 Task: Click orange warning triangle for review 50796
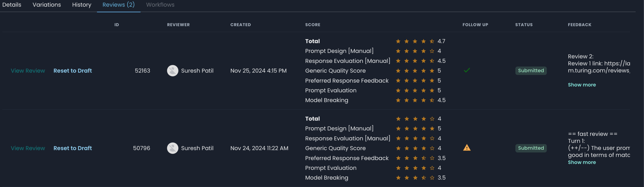tap(467, 148)
